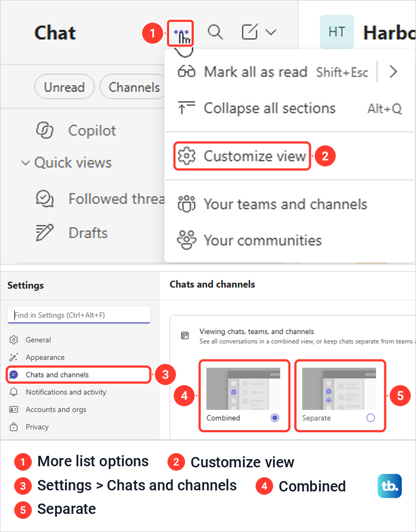Click the Notifications bell icon
Viewport: 416px width, 532px height.
[14, 392]
